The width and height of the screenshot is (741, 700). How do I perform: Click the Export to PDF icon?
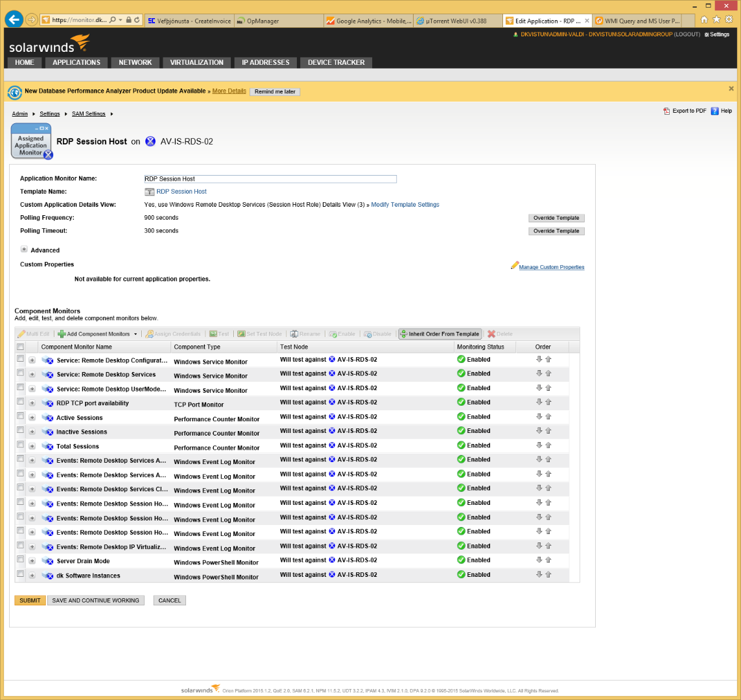[666, 111]
